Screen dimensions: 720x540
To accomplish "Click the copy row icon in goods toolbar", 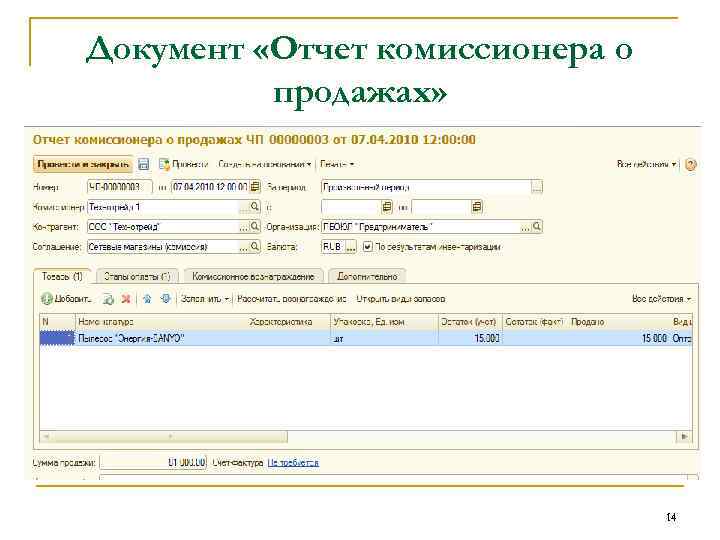I will click(x=108, y=299).
